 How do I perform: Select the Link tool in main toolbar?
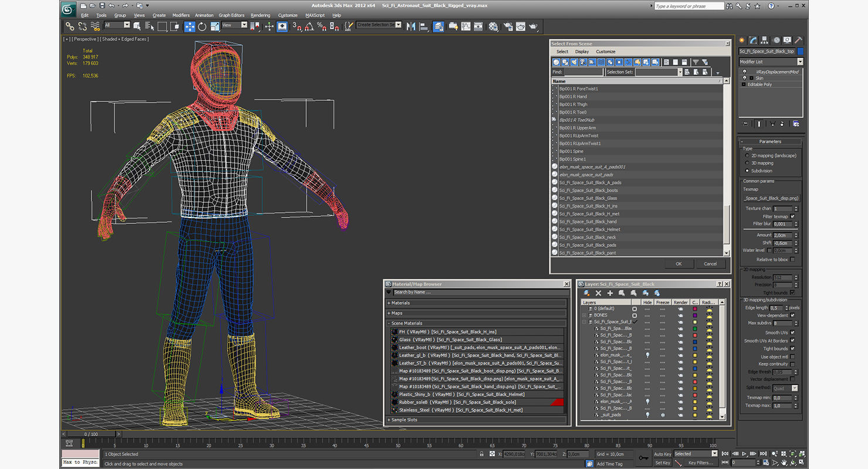click(70, 26)
